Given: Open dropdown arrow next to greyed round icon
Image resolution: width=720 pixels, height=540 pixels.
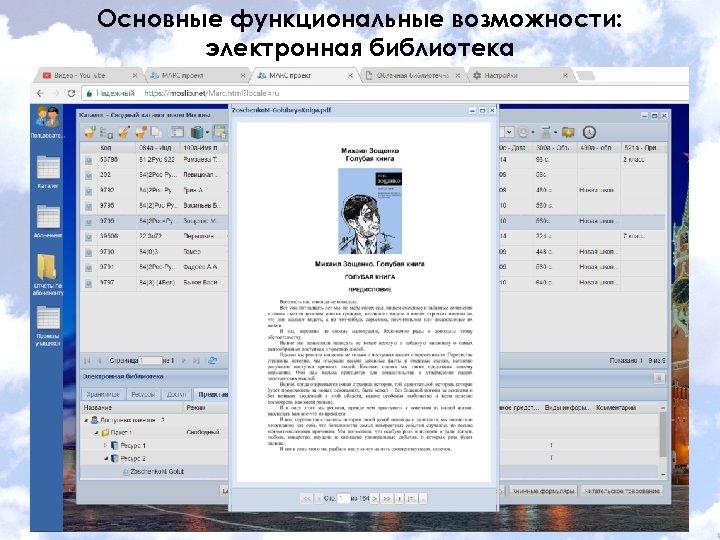Looking at the screenshot, I should (533, 133).
